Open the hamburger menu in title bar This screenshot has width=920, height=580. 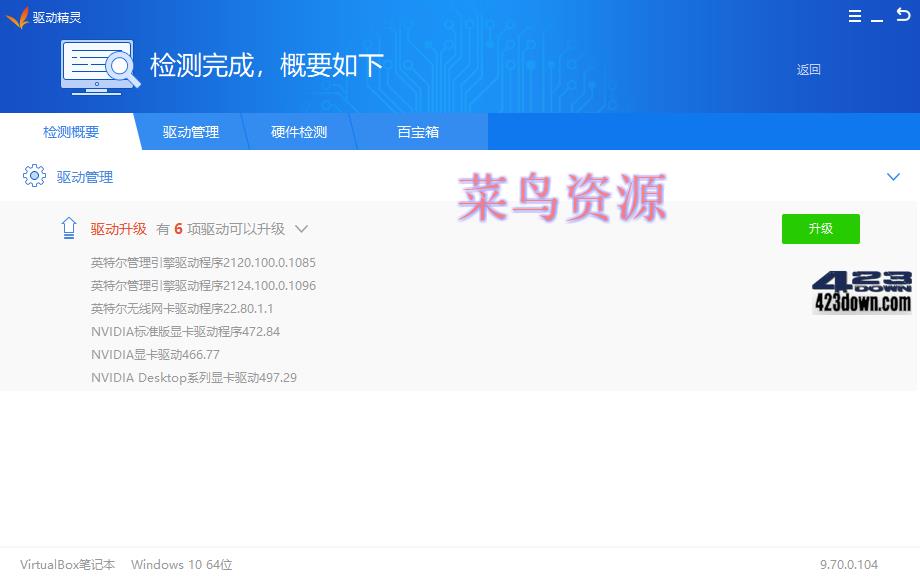tap(855, 17)
